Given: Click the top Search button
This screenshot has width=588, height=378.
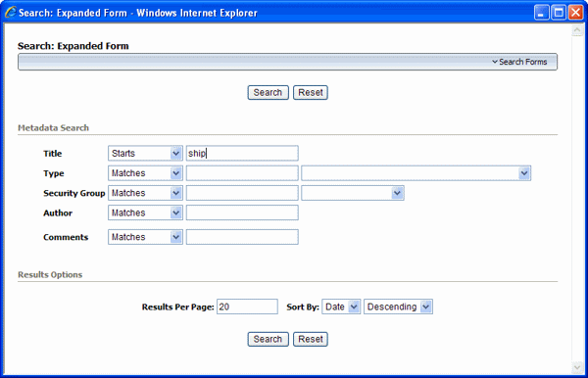Looking at the screenshot, I should [268, 92].
